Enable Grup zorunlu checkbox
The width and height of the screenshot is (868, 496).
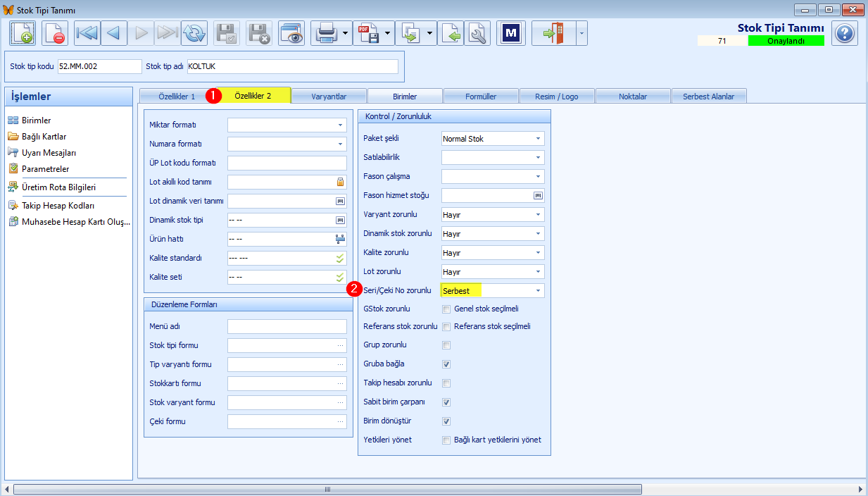tap(446, 345)
